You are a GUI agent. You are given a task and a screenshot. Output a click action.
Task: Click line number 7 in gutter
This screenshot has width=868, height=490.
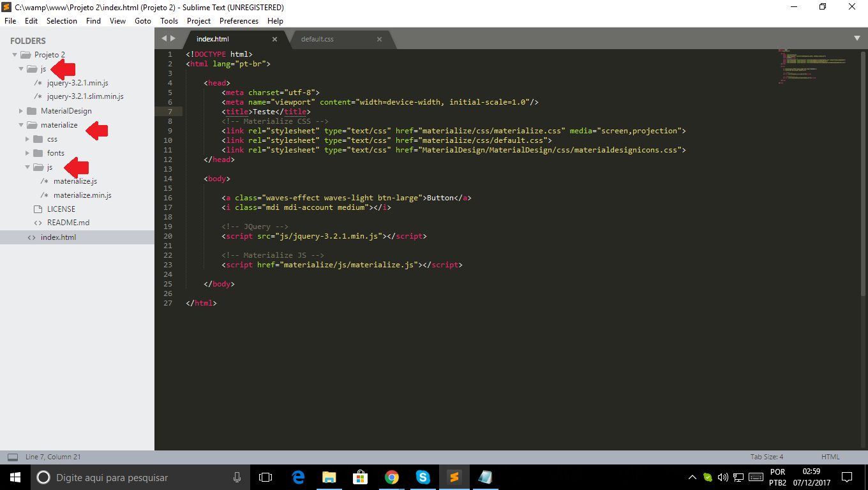pyautogui.click(x=170, y=112)
